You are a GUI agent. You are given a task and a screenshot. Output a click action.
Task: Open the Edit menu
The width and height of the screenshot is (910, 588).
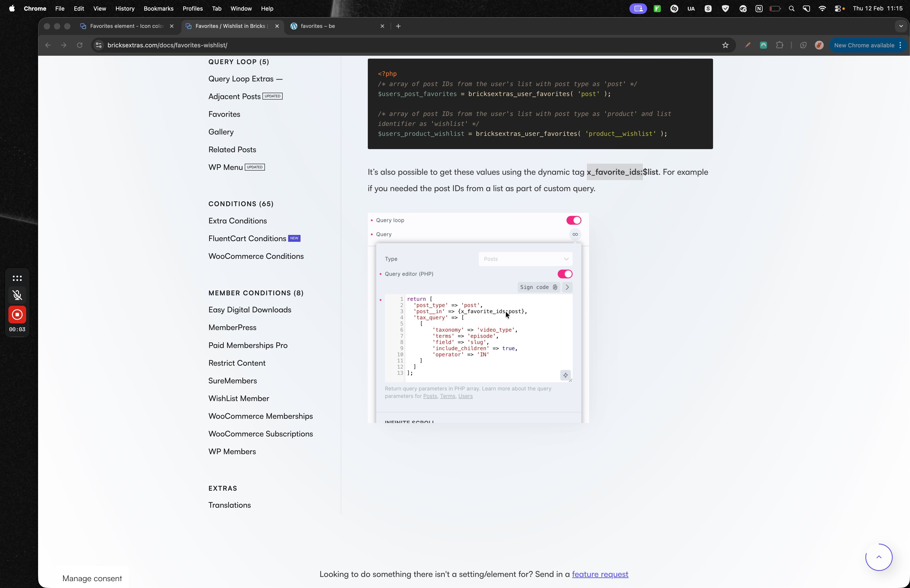[79, 8]
